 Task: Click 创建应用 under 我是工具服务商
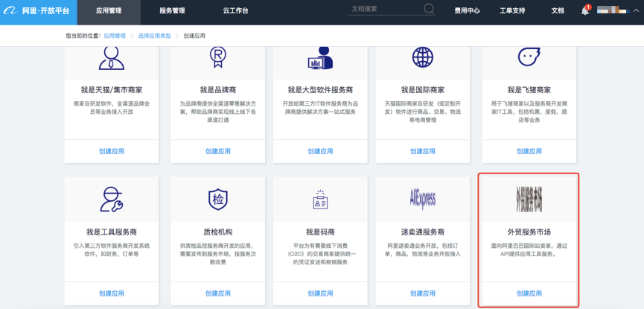111,293
